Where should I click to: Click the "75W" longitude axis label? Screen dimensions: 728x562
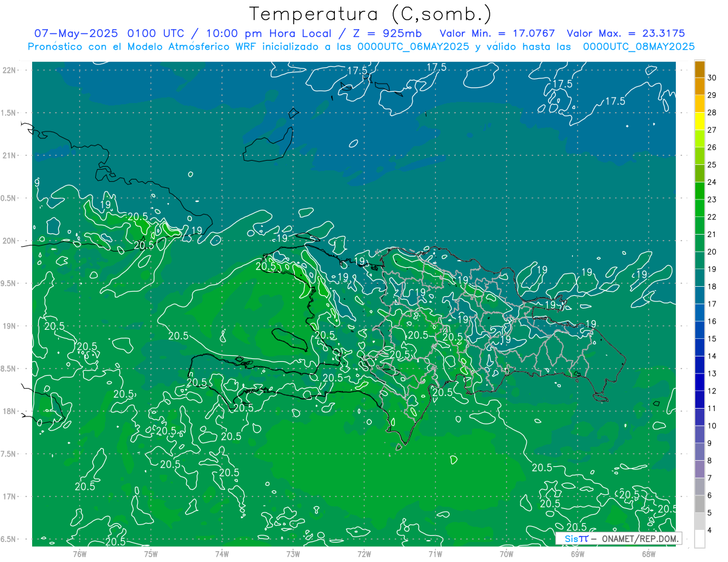(x=151, y=554)
